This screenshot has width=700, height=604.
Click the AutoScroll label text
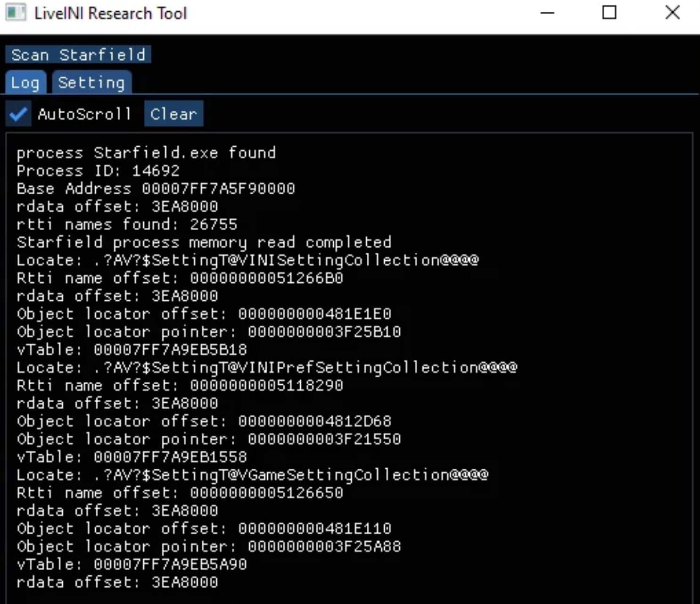[84, 114]
